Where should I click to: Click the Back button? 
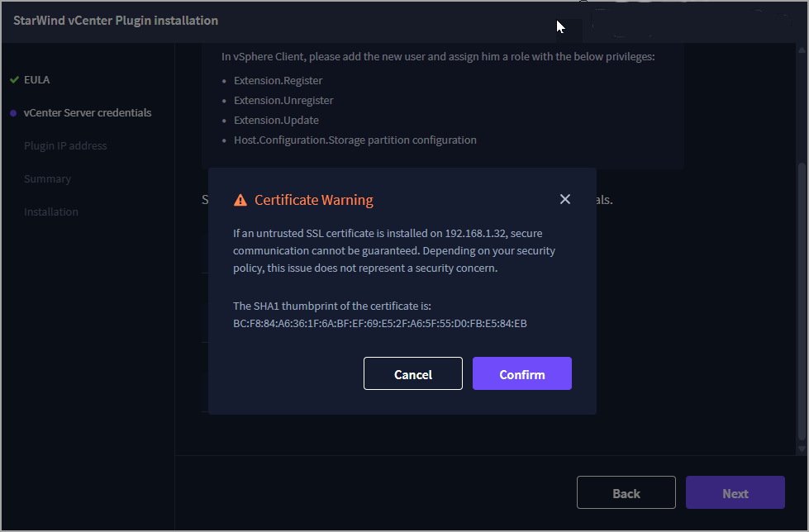[626, 493]
